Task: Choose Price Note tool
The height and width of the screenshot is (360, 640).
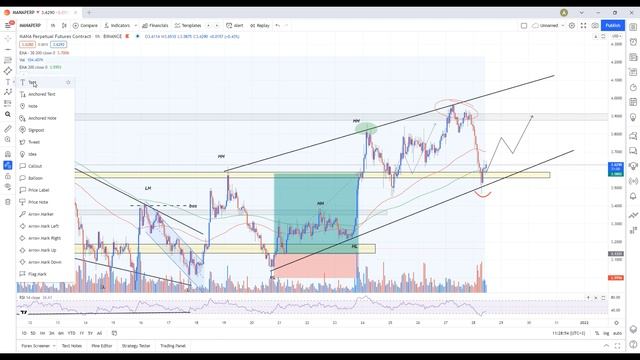Action: pyautogui.click(x=45, y=202)
